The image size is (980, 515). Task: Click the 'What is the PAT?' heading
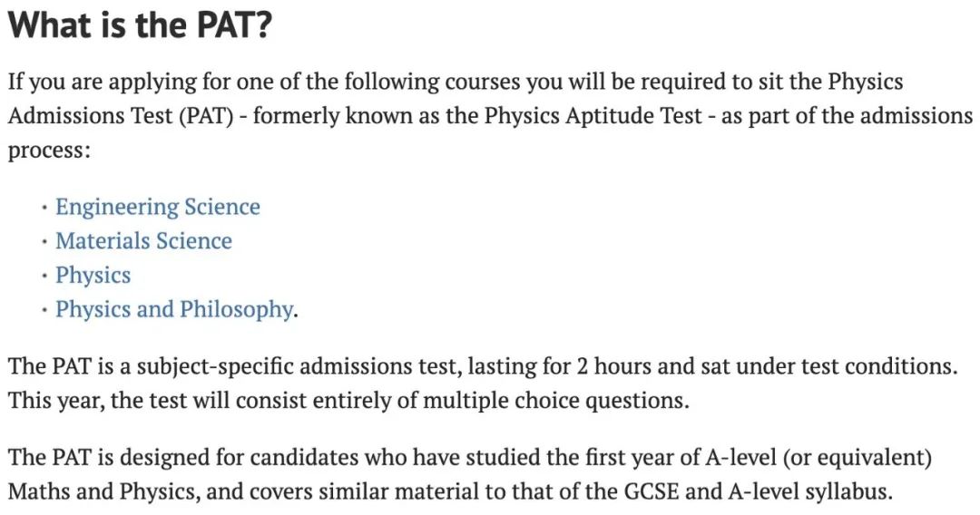point(140,25)
